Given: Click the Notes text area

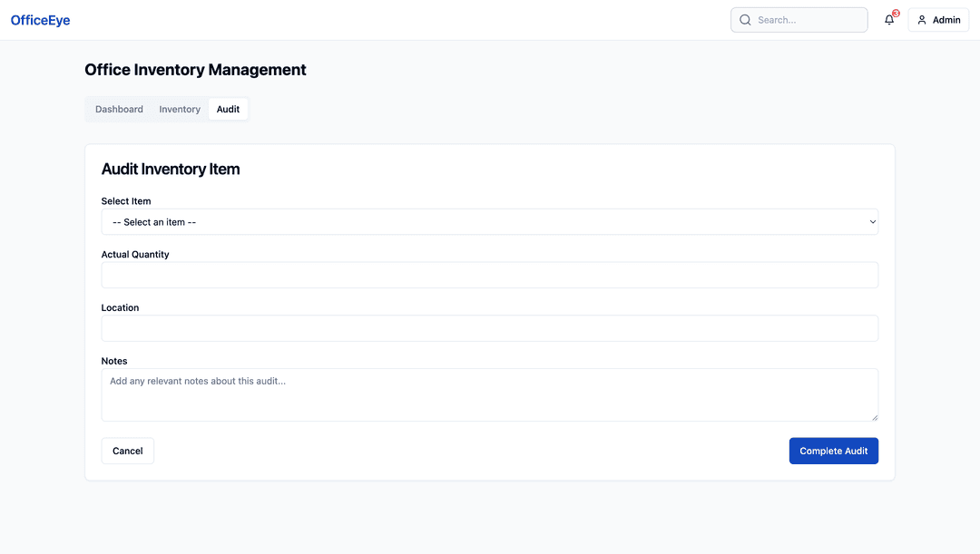Looking at the screenshot, I should pyautogui.click(x=490, y=393).
